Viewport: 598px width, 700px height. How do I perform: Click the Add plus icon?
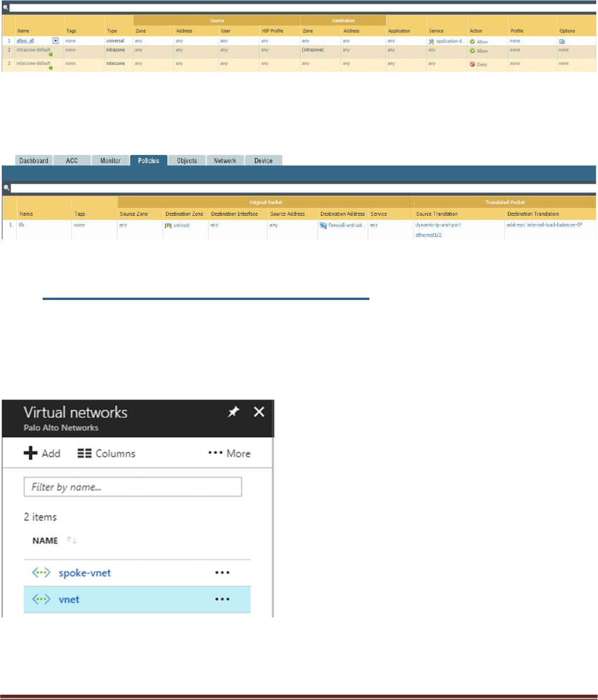[30, 453]
